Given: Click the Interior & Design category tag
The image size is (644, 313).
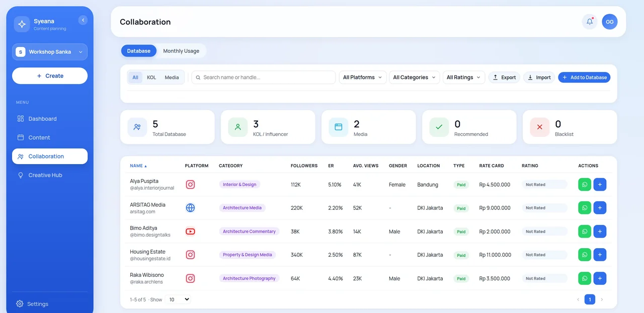Looking at the screenshot, I should pyautogui.click(x=239, y=185).
